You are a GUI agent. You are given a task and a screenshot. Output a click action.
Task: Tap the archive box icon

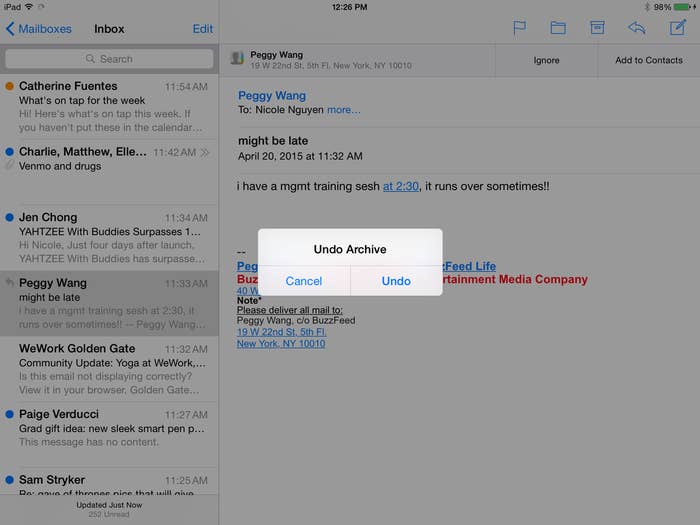pyautogui.click(x=597, y=28)
